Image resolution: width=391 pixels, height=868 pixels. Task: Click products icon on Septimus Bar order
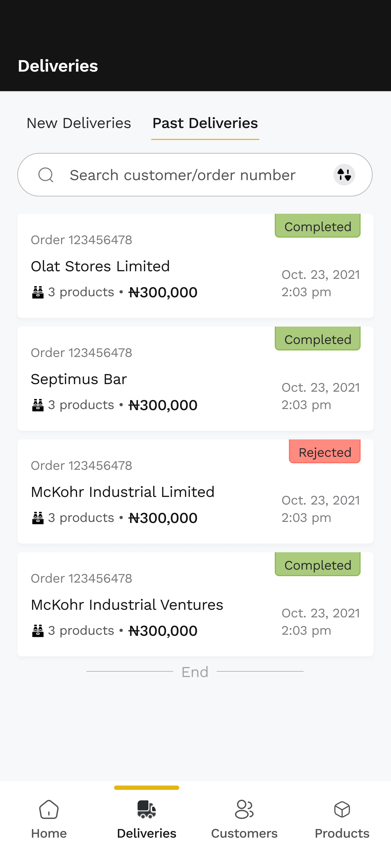point(38,405)
